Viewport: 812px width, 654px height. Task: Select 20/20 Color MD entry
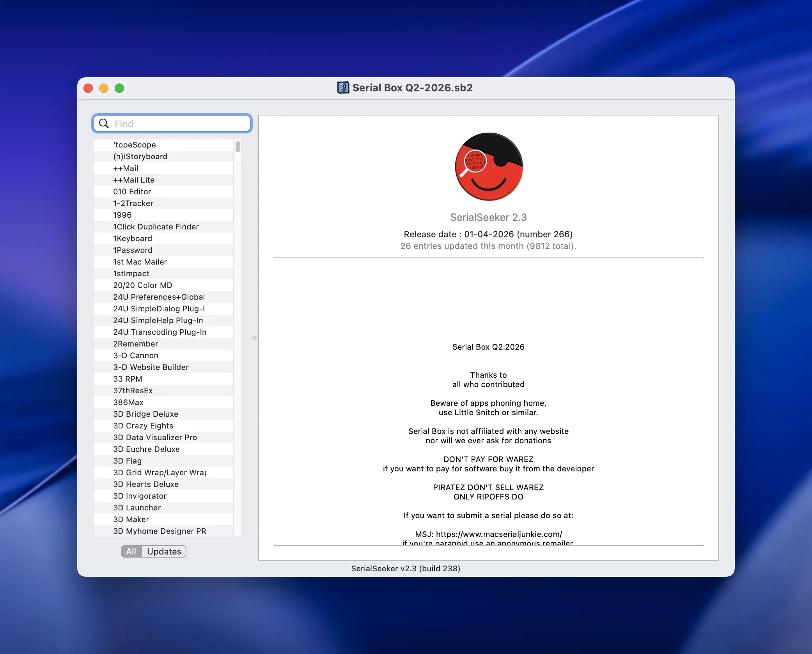(x=163, y=285)
